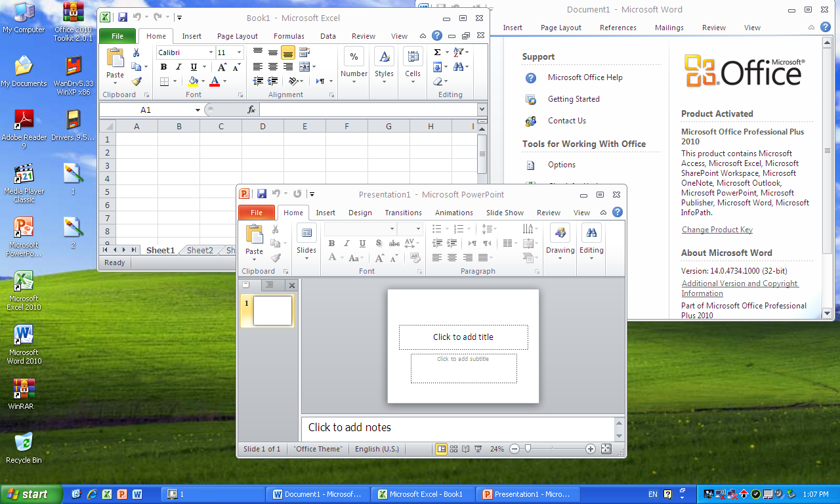Click the PowerPoint Drawing shapes icon
This screenshot has height=504, width=840.
coord(560,233)
